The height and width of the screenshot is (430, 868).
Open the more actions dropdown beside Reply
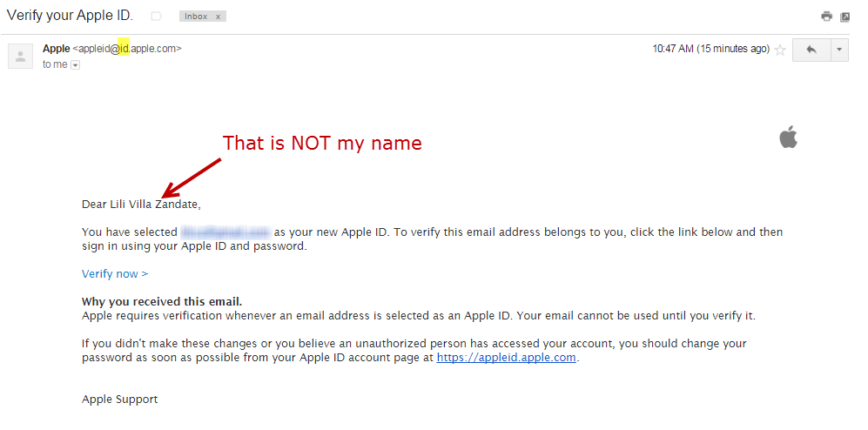tap(839, 50)
